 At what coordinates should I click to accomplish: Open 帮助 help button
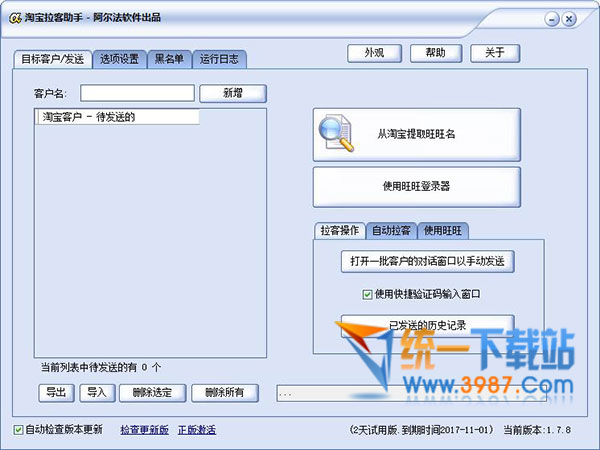click(x=435, y=53)
